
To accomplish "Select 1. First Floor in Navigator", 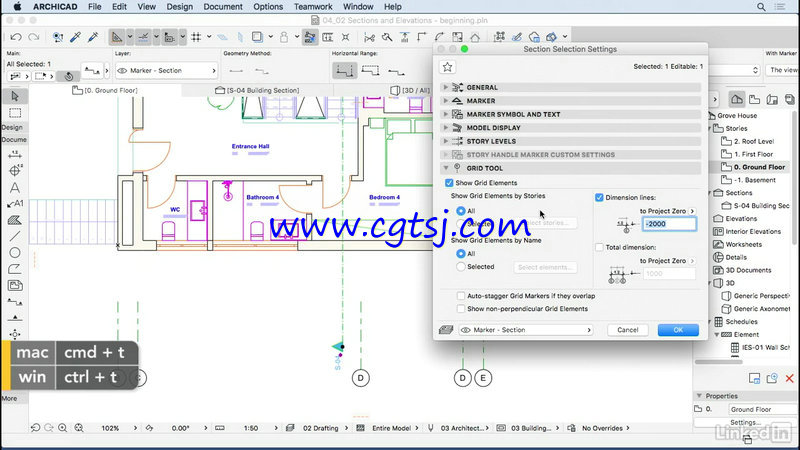I will click(x=754, y=154).
